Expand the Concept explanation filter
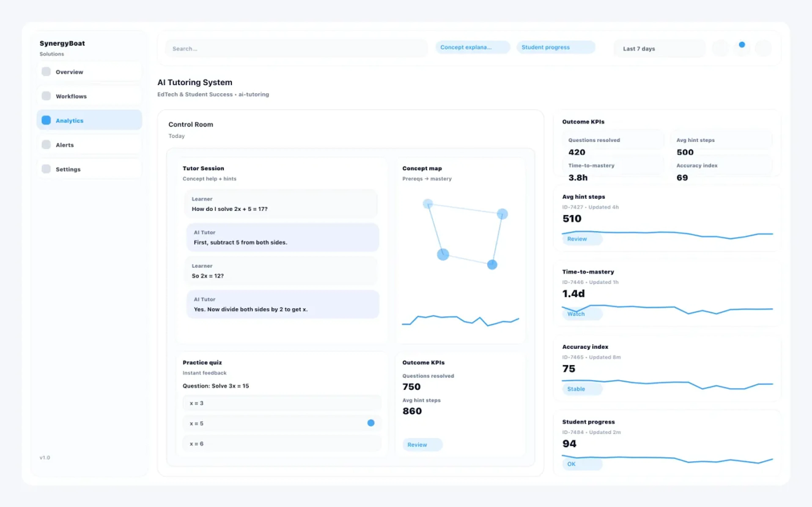Viewport: 812px width, 507px height. (472, 47)
